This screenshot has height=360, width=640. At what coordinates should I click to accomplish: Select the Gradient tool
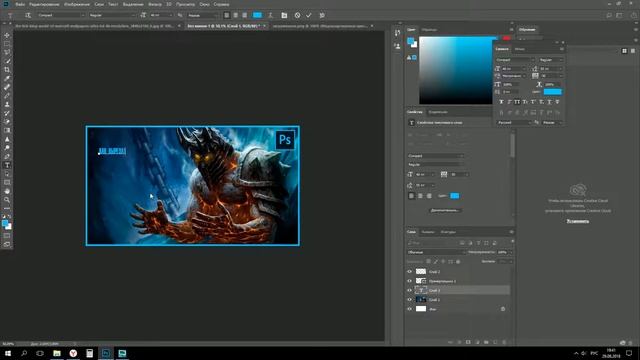pos(7,130)
